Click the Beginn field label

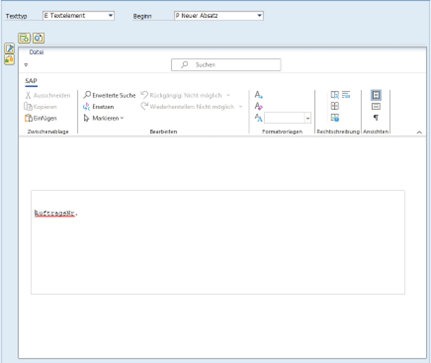[142, 16]
